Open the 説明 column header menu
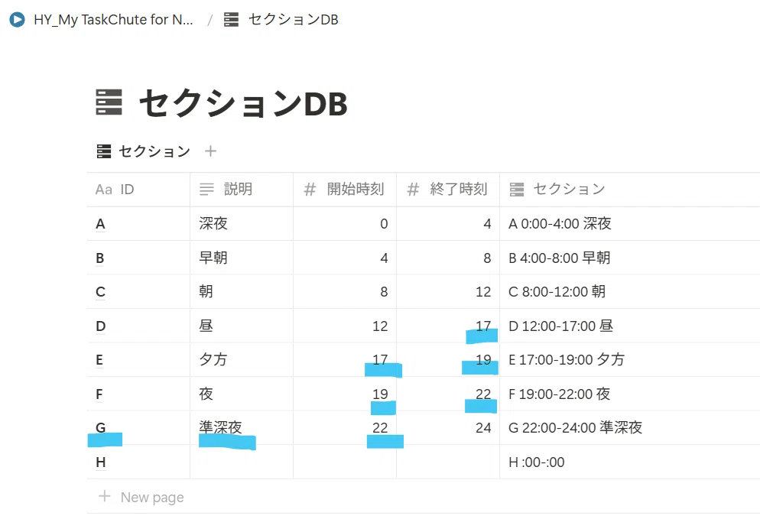760x532 pixels. (242, 190)
